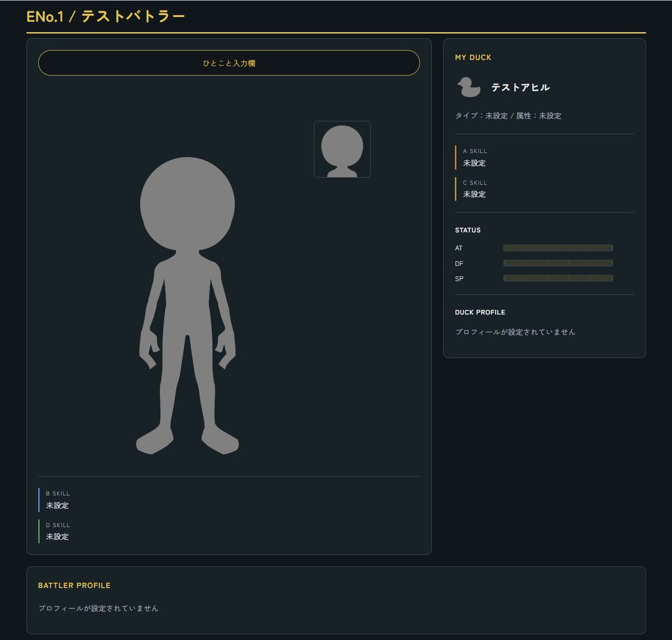This screenshot has height=640, width=672.
Task: Click the SP stat label
Action: [459, 279]
